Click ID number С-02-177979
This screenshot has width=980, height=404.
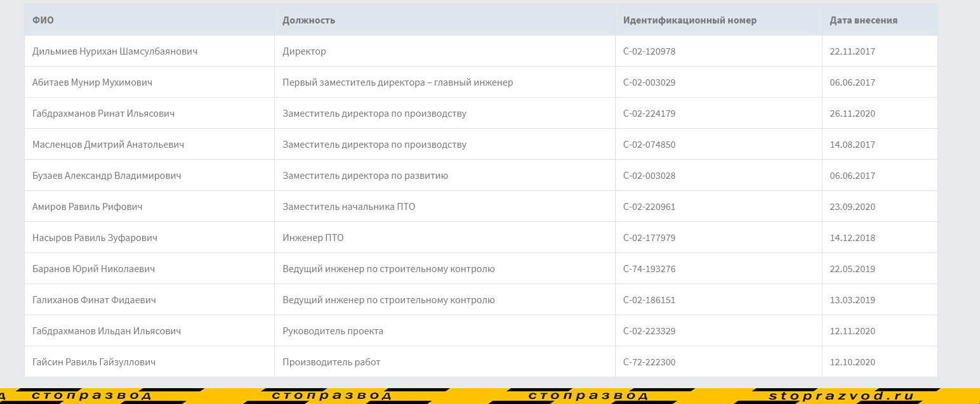point(649,238)
